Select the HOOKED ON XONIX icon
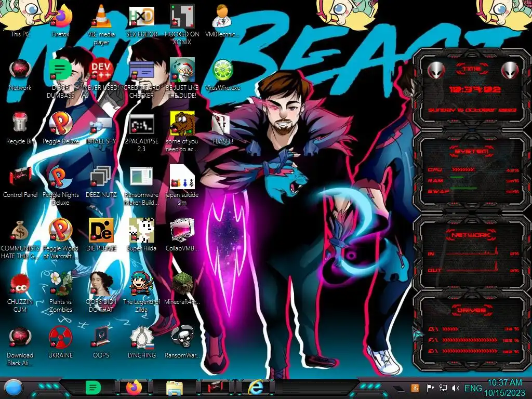532x399 pixels. tap(182, 25)
